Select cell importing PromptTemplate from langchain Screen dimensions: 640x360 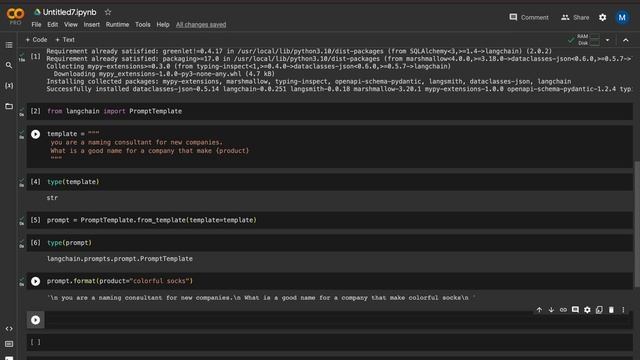(x=330, y=111)
